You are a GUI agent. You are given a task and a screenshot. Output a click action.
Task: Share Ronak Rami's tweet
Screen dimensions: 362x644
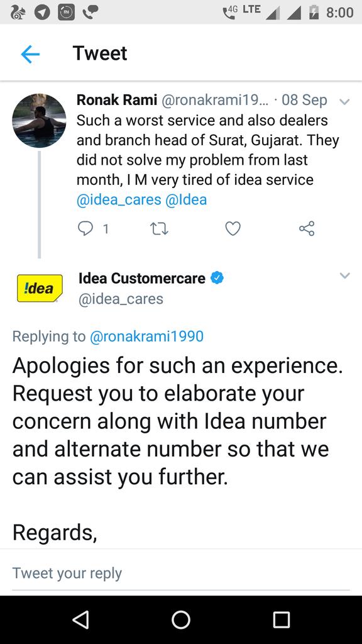tap(307, 228)
